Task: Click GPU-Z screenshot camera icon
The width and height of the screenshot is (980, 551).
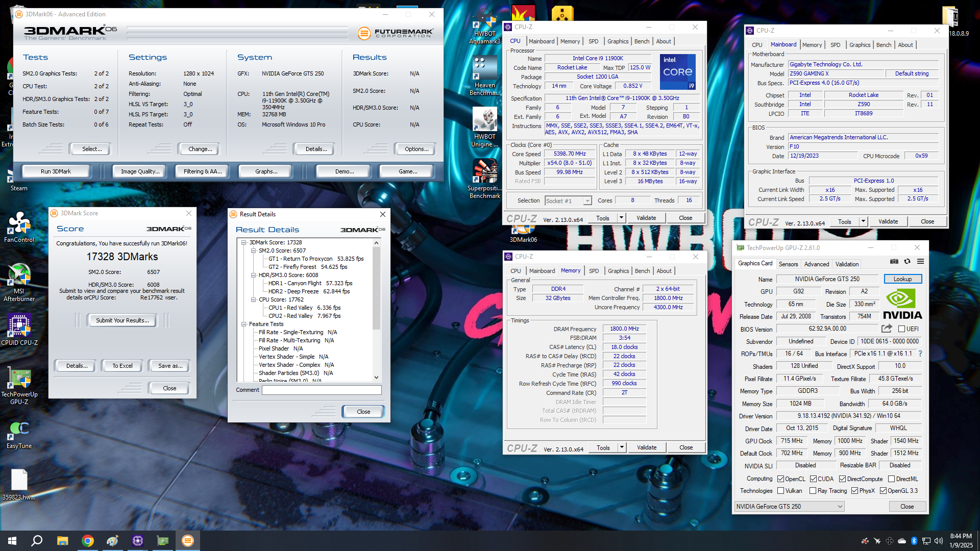Action: (894, 262)
